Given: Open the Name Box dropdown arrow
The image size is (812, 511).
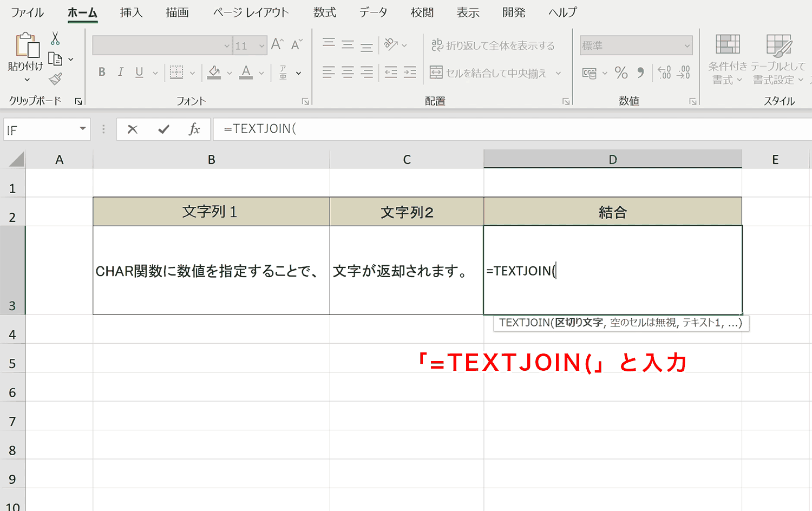Looking at the screenshot, I should 83,129.
